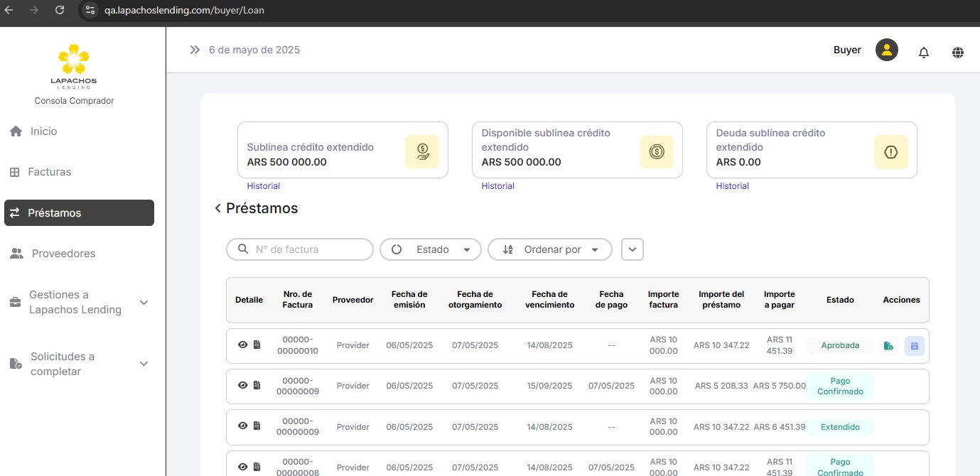The width and height of the screenshot is (980, 476).
Task: Open document icon for invoice 00000-00000010
Action: tap(257, 345)
